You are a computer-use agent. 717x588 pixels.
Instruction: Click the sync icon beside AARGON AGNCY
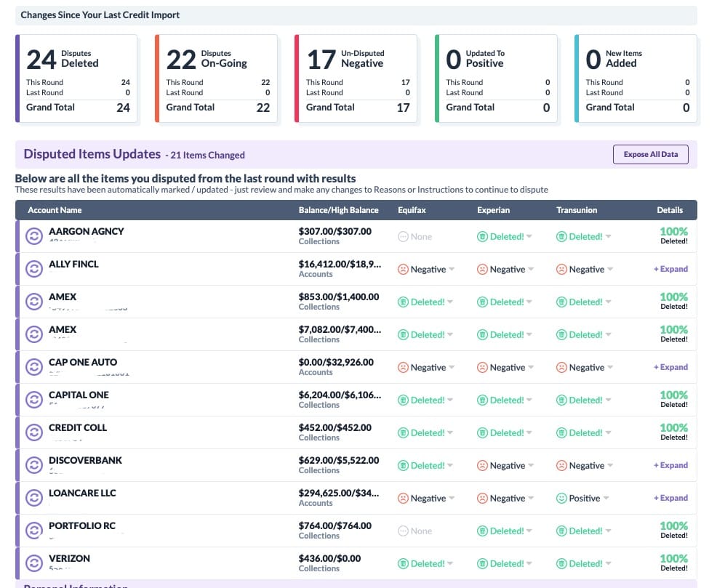click(x=34, y=236)
